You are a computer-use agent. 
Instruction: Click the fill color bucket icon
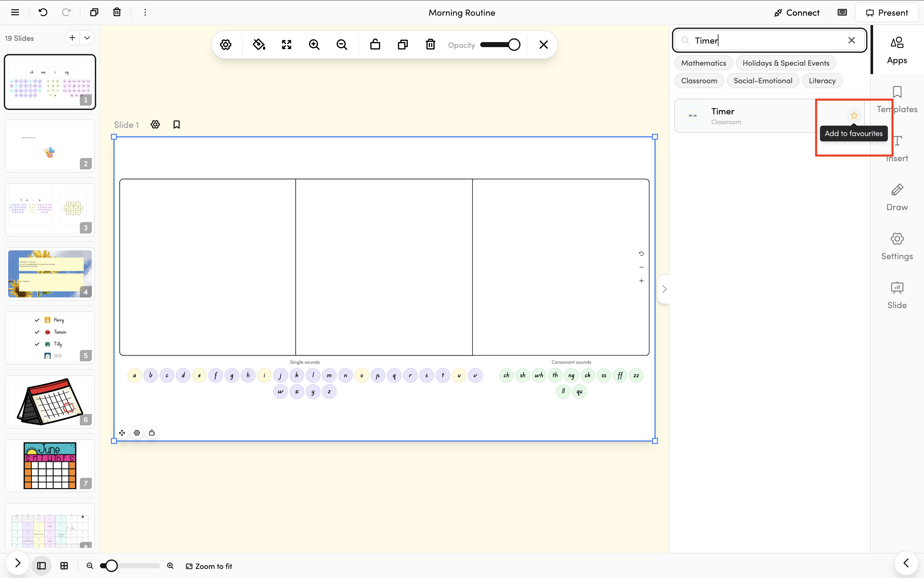[259, 45]
